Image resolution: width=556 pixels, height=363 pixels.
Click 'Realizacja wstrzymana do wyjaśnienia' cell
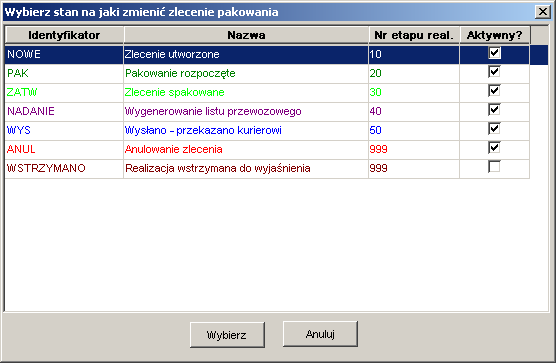click(x=246, y=168)
